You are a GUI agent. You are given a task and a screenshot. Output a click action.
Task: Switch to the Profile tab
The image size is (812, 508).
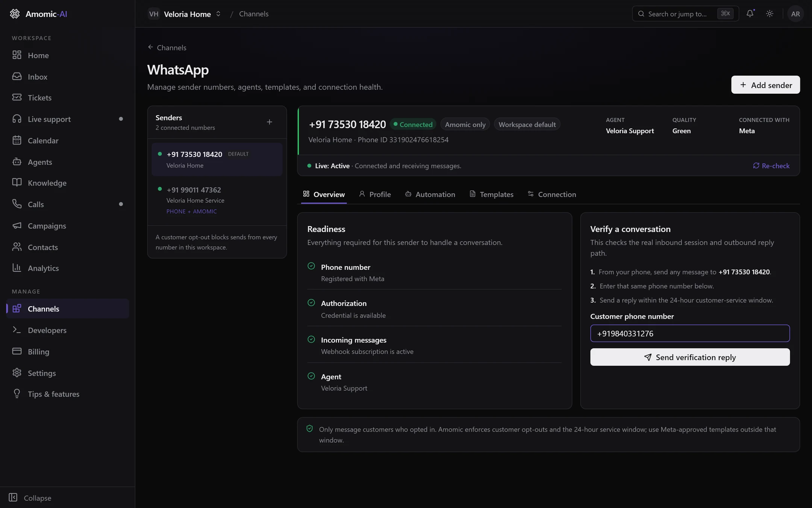375,194
